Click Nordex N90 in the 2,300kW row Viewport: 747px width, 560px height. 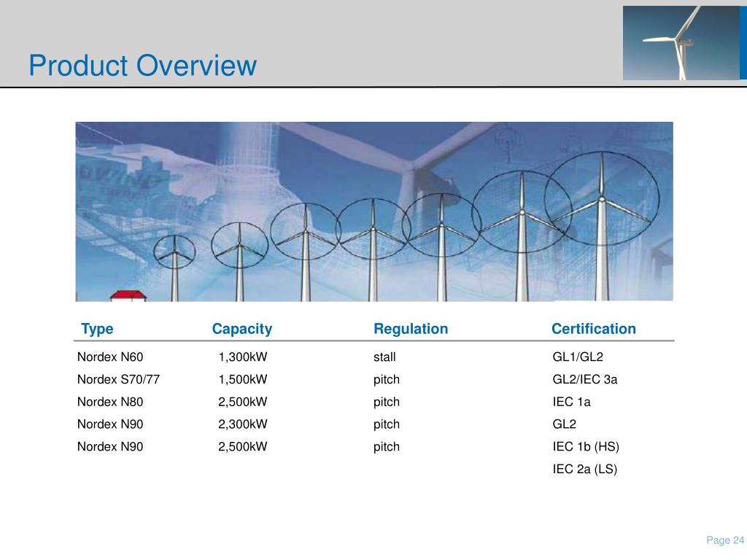point(110,424)
